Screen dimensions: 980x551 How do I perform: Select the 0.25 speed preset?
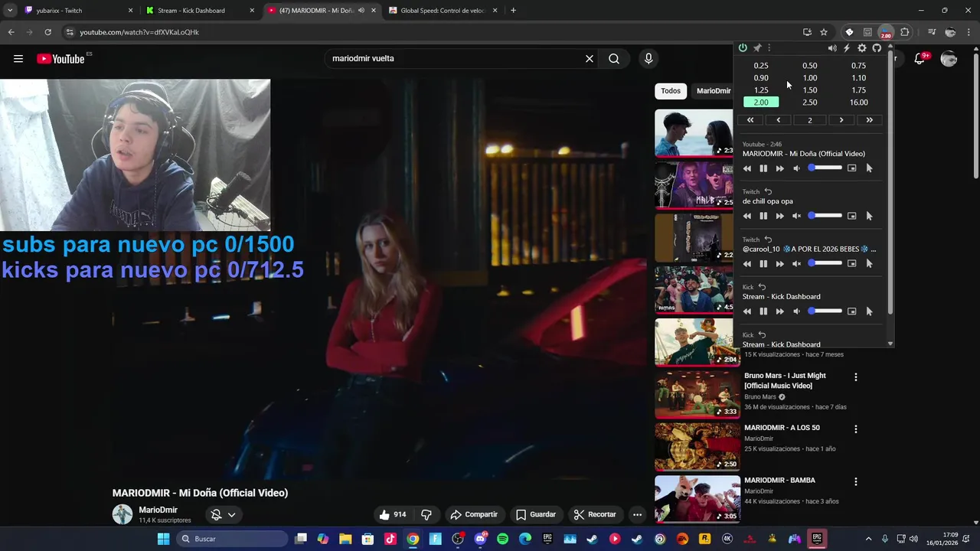[761, 66]
